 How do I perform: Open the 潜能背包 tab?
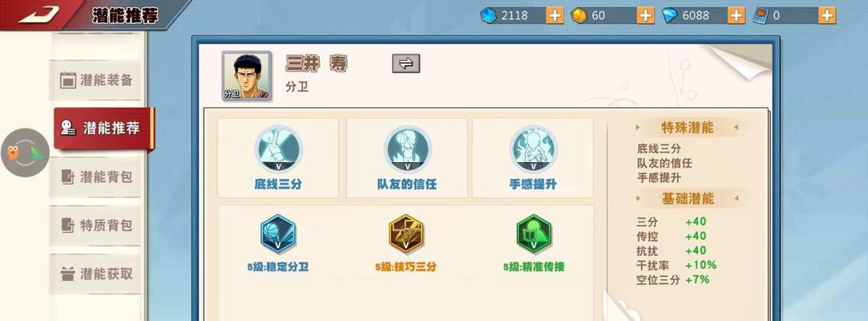[95, 177]
